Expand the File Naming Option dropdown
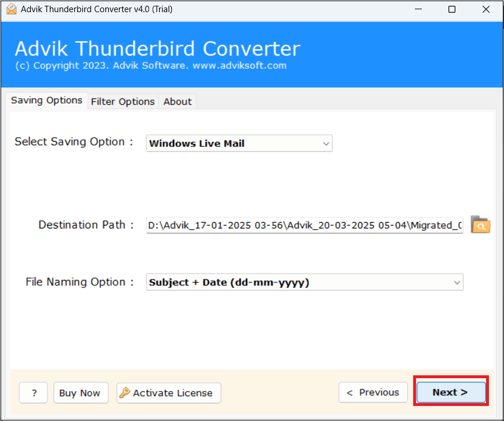Screen dimensions: 504x421 pos(304,282)
